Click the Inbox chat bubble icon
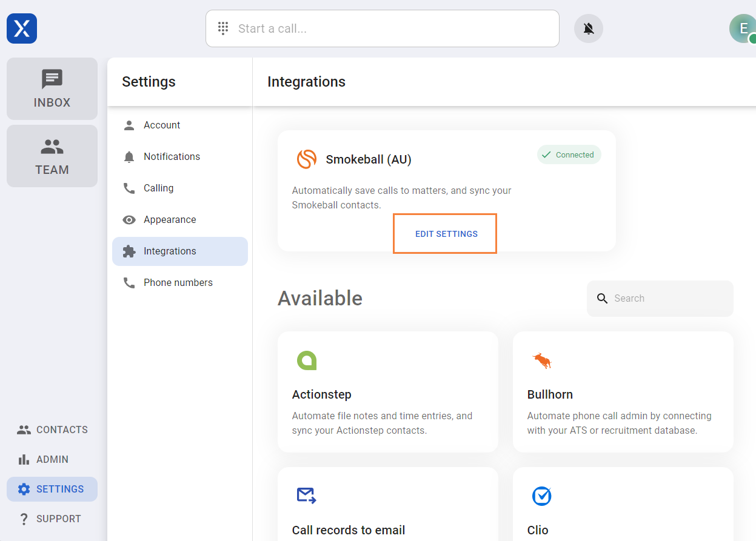756x541 pixels. coord(52,79)
